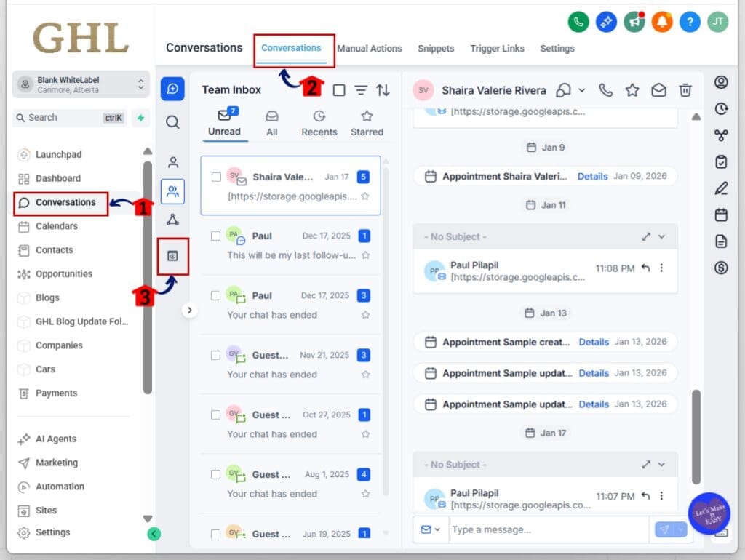The image size is (745, 560).
Task: Toggle the select all checkbox in Team Inbox
Action: (x=339, y=90)
